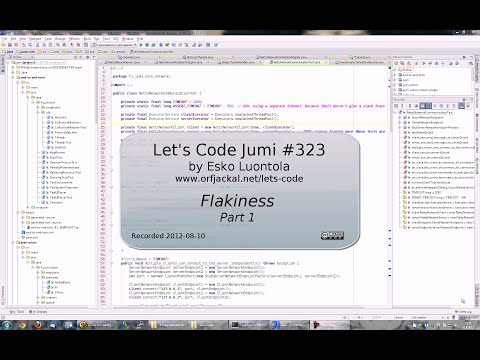Collapse the end-to-end-tests tree node
The height and width of the screenshot is (360, 480).
[x=13, y=77]
